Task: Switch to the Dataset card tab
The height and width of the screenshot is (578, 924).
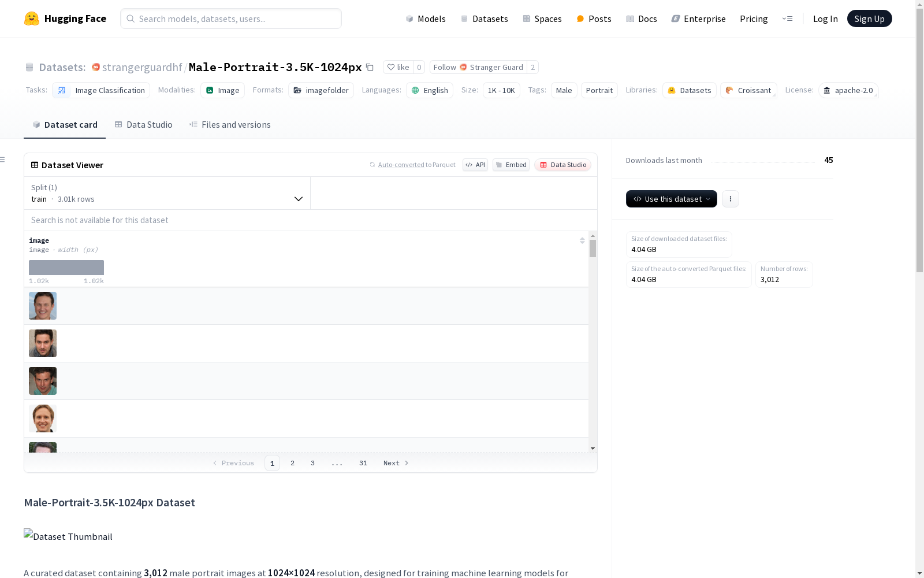Action: (x=65, y=125)
